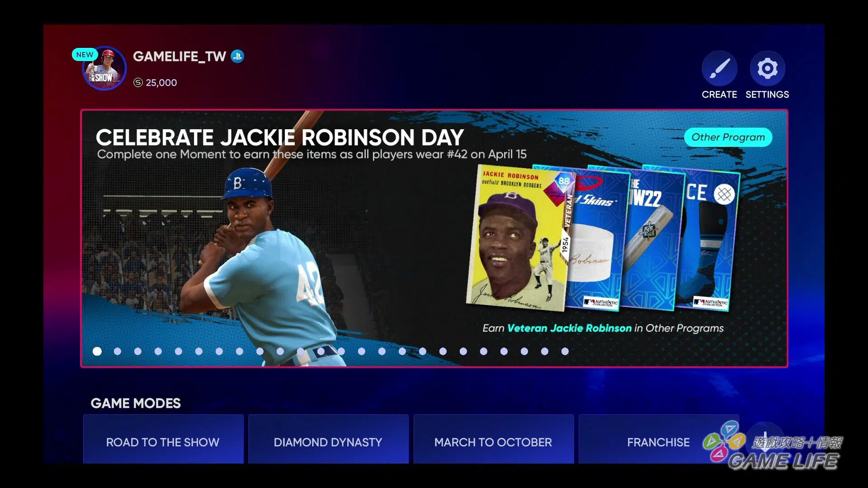
Task: Open Road to the Show mode
Action: point(163,441)
